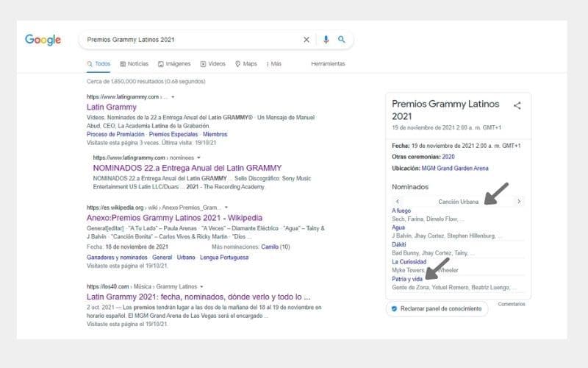Expand dropdown arrow next to latingrammy.com URL
The width and height of the screenshot is (588, 368).
pyautogui.click(x=173, y=97)
